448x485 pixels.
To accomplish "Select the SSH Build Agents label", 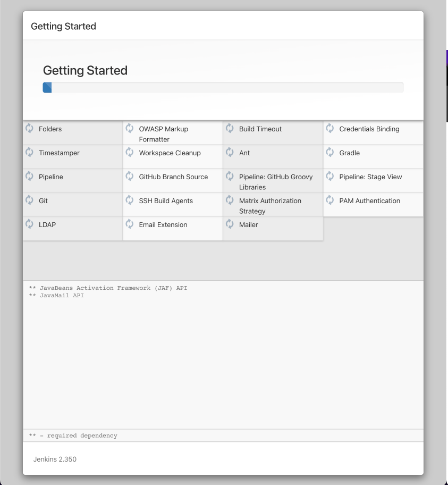I will click(x=166, y=200).
